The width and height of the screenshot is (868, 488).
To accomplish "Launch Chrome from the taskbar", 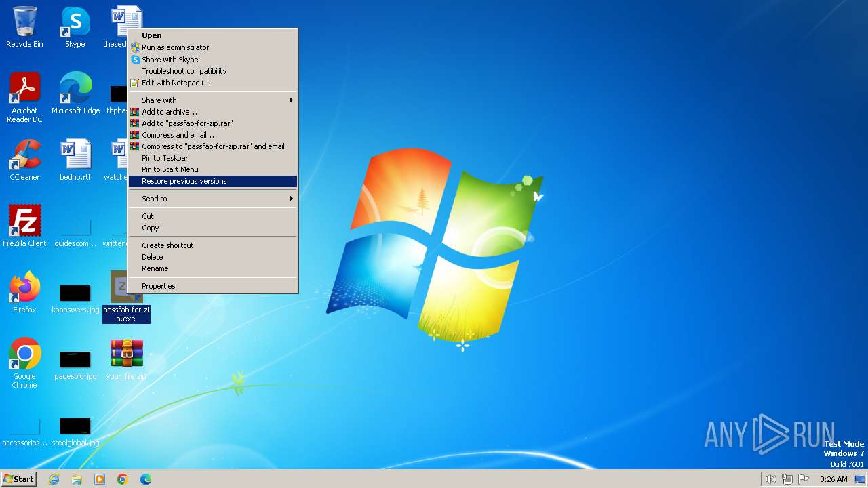I will (x=123, y=479).
